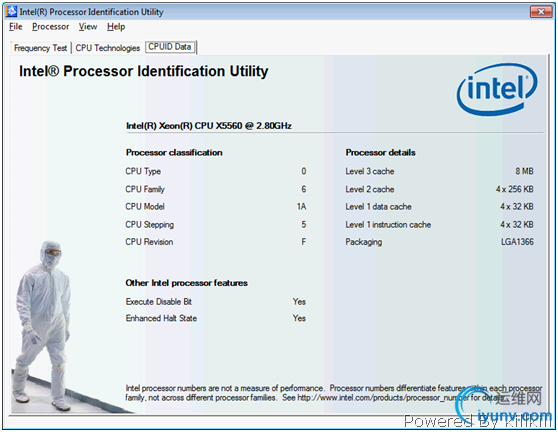The image size is (558, 432).
Task: Close the Processor Identification Utility window
Action: (x=541, y=12)
